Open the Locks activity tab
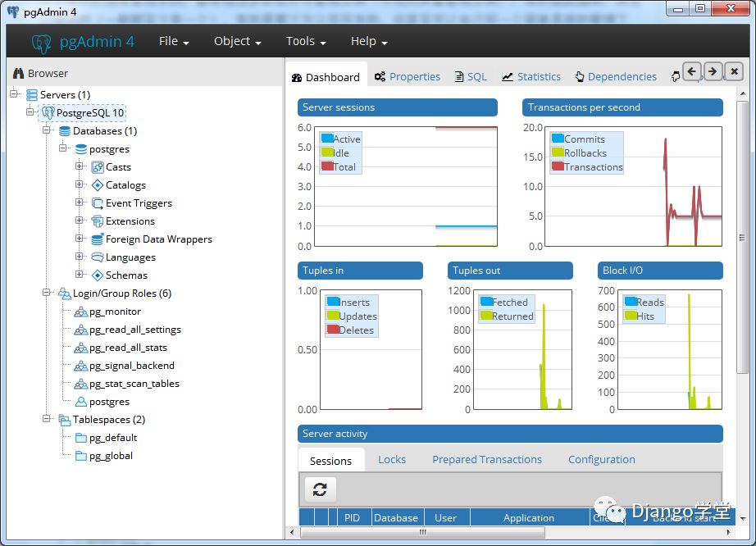756x546 pixels. [x=392, y=460]
